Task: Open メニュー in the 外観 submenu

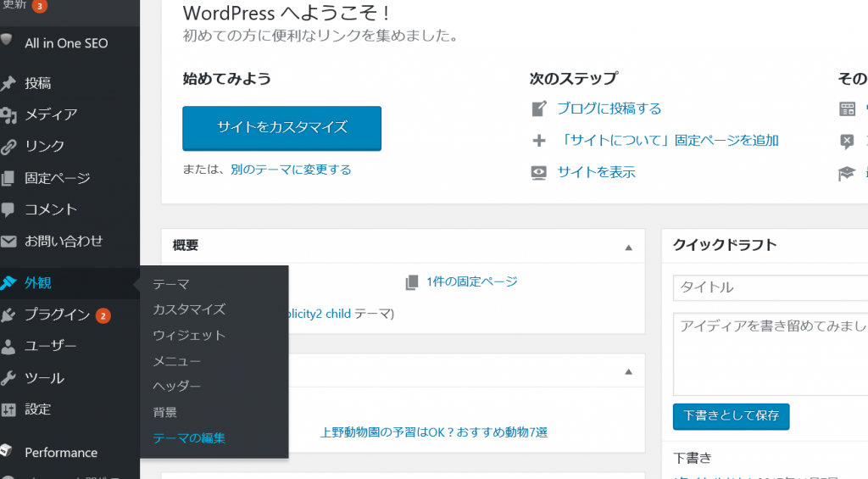Action: click(x=176, y=361)
